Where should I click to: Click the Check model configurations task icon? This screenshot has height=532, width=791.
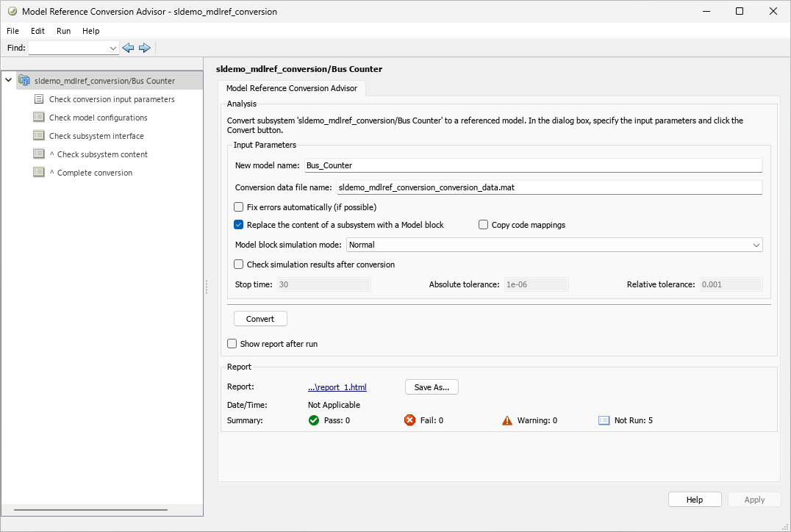37,117
